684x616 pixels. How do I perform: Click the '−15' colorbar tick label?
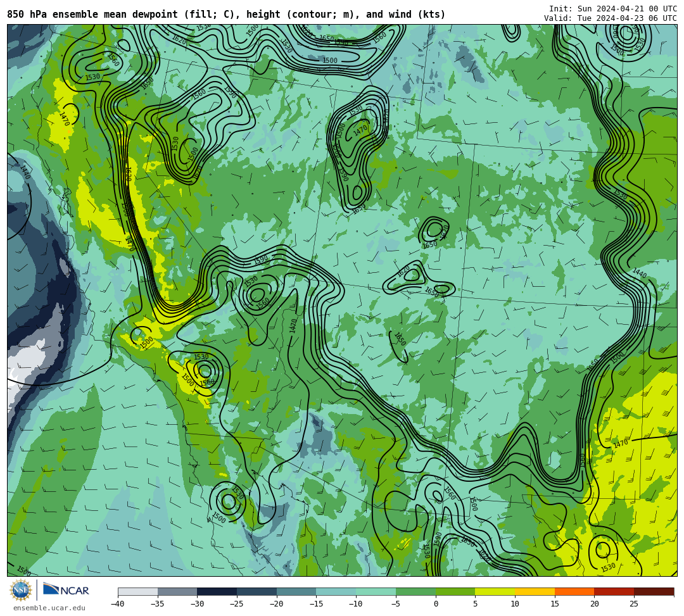[316, 604]
